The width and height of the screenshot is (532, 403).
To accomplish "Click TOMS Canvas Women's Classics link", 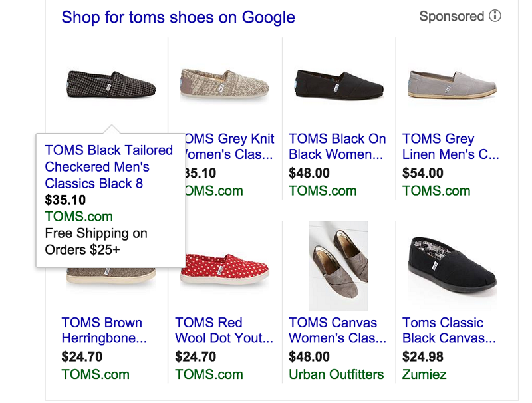I will point(337,331).
